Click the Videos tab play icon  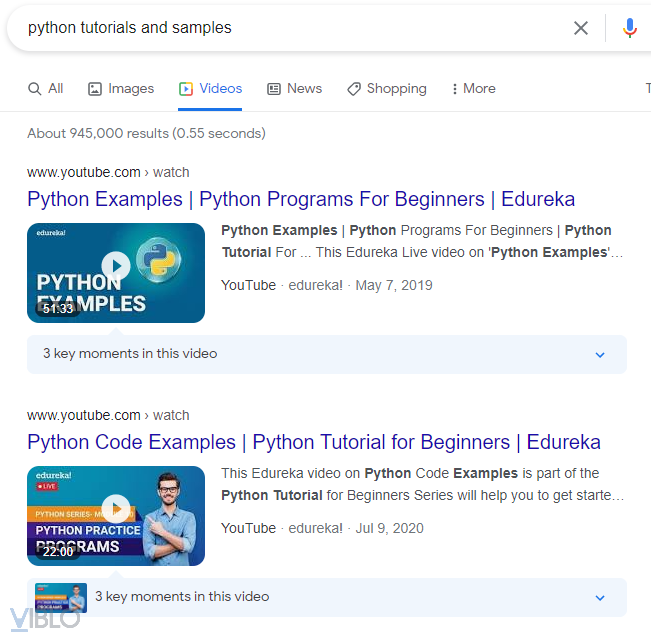186,89
